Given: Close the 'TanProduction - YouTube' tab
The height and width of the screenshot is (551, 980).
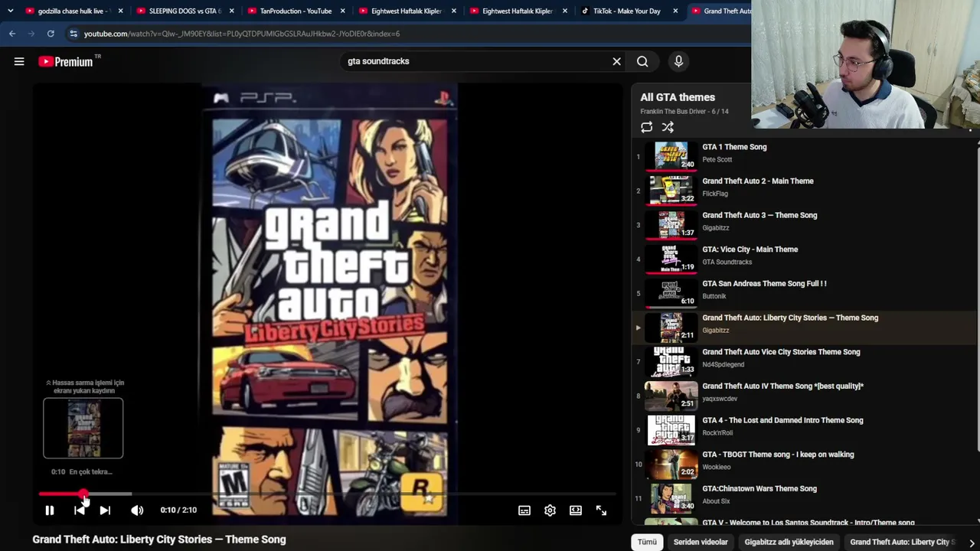Looking at the screenshot, I should (342, 11).
